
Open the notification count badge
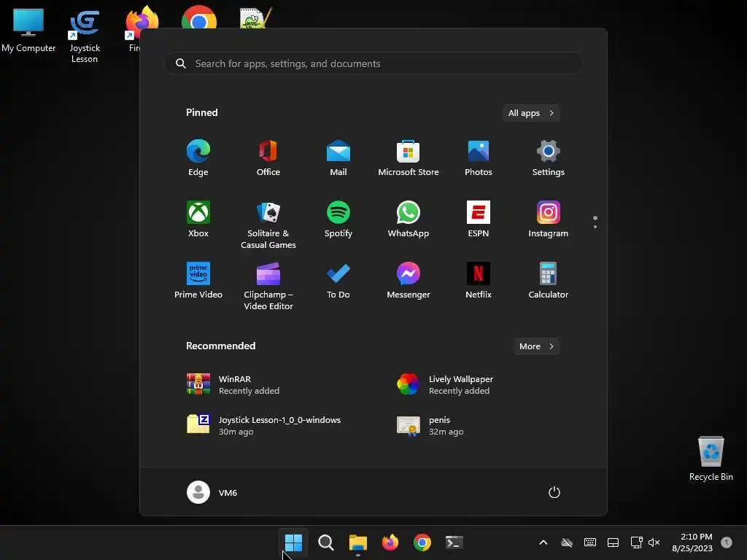(726, 542)
